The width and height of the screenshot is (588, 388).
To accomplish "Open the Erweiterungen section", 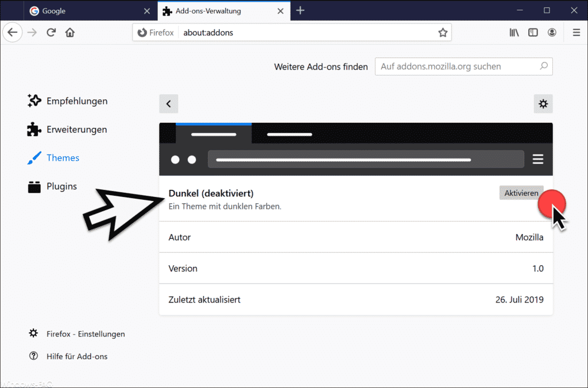I will point(68,129).
